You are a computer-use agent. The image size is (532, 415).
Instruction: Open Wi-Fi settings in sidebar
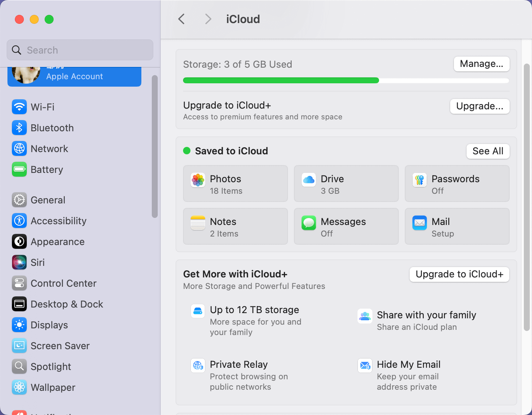[x=42, y=107]
